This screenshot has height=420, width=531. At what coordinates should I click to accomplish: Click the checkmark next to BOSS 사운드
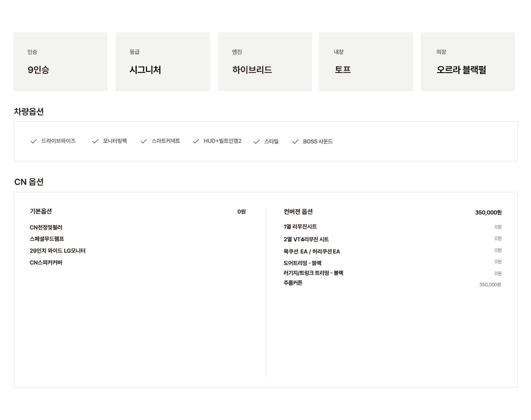(x=295, y=142)
